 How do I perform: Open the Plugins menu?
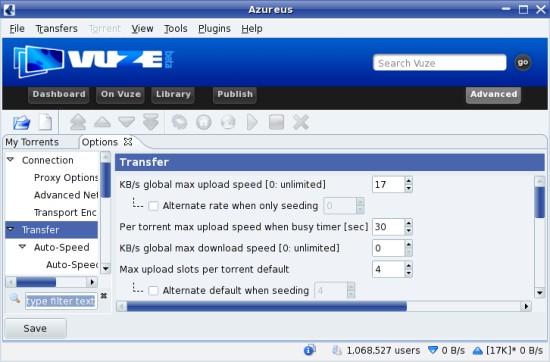[x=214, y=28]
